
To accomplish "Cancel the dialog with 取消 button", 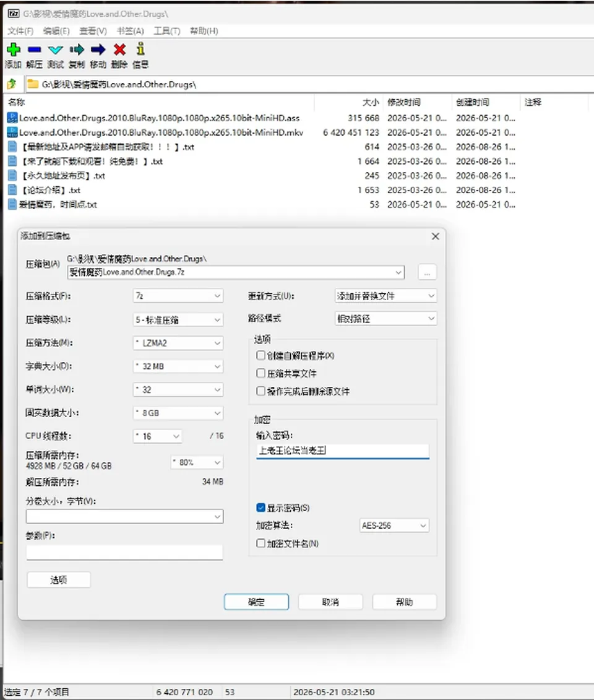I will 330,602.
